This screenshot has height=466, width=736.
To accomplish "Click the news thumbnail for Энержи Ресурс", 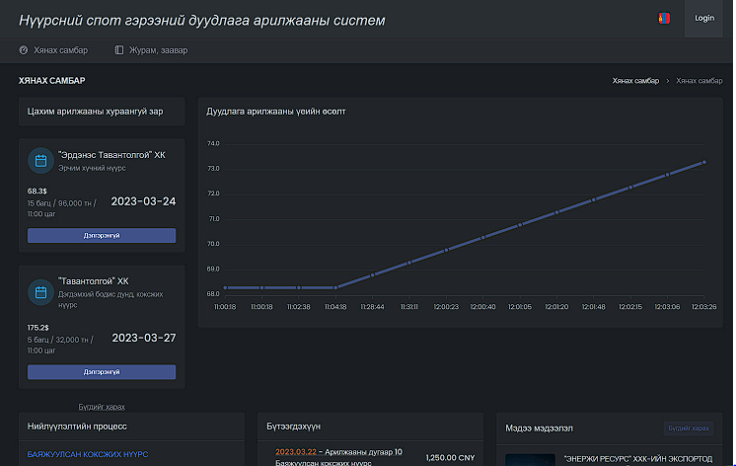I will coord(528,460).
